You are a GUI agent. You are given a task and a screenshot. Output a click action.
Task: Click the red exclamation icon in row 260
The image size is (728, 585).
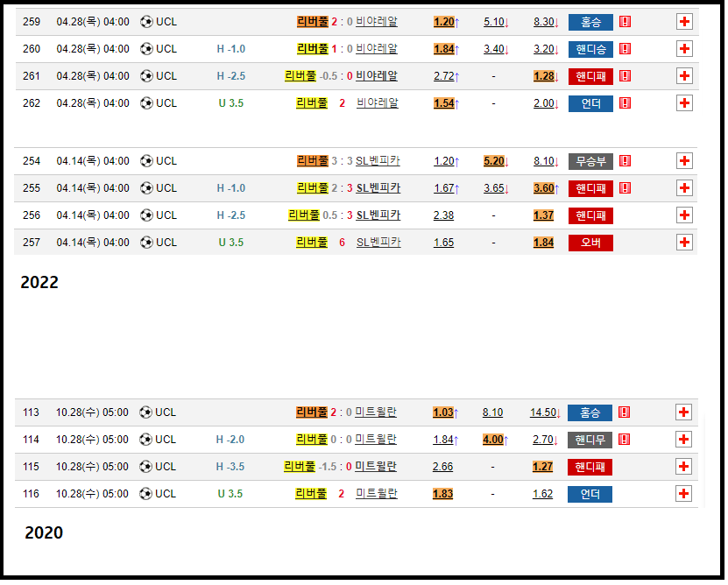(x=625, y=49)
